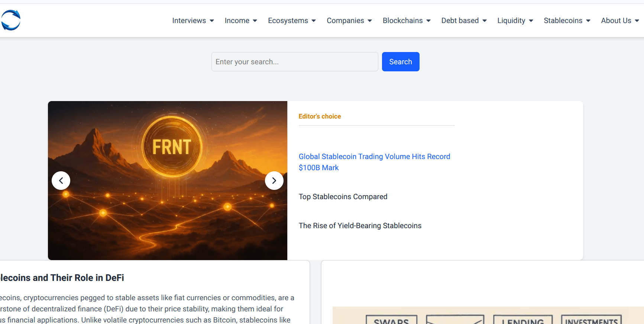Expand the Debt based dropdown arrow
644x324 pixels.
tap(485, 21)
